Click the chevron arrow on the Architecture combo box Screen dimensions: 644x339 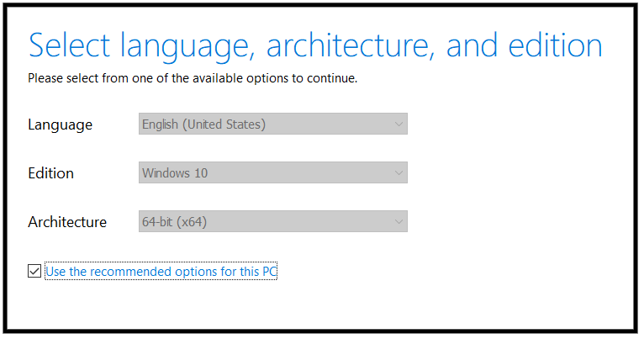pos(399,222)
